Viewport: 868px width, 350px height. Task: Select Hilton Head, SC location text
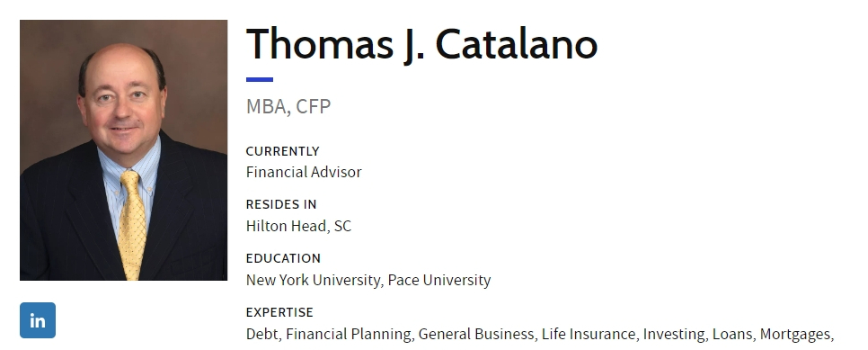tap(298, 227)
